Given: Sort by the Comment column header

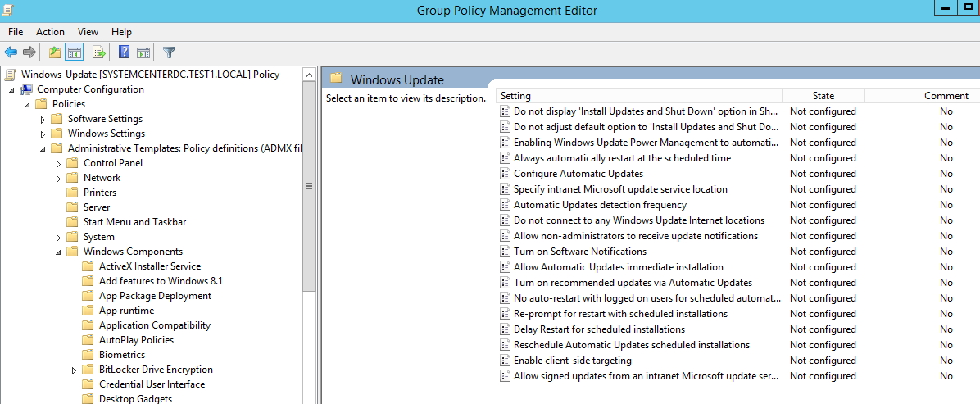Looking at the screenshot, I should [923, 96].
